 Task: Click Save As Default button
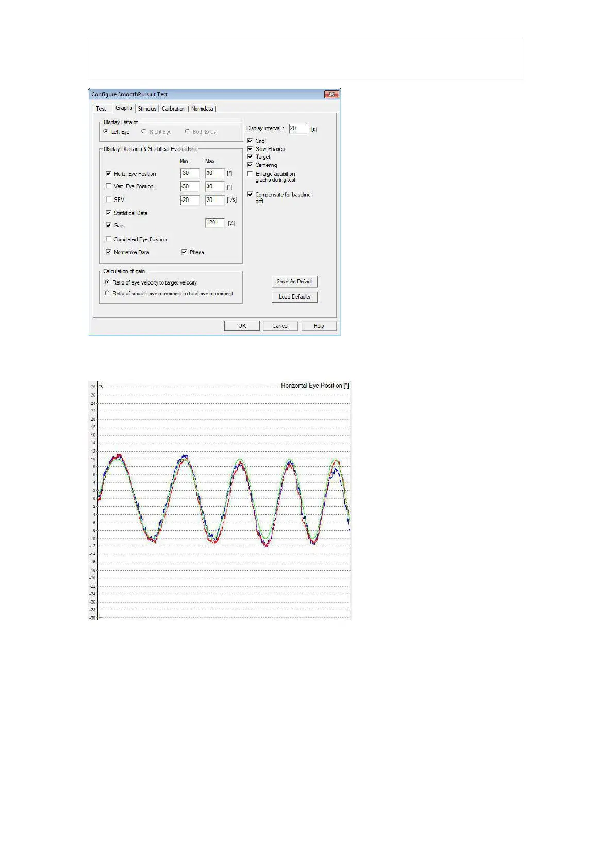pyautogui.click(x=294, y=282)
